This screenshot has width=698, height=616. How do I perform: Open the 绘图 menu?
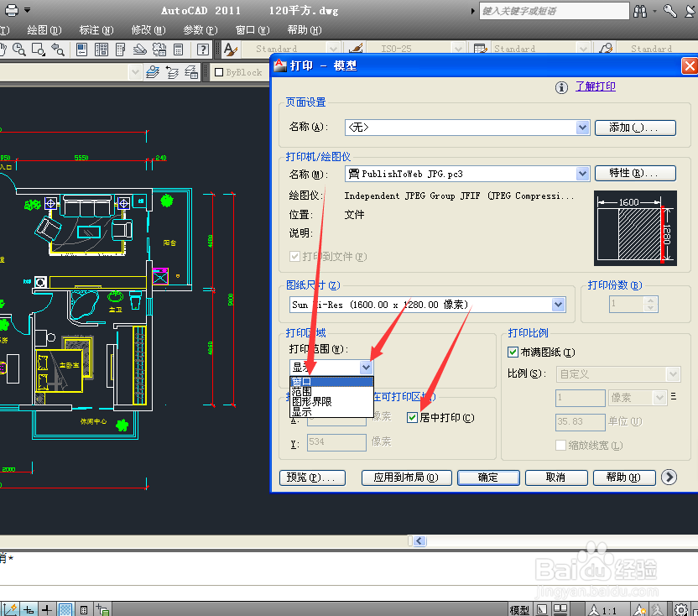pos(44,30)
